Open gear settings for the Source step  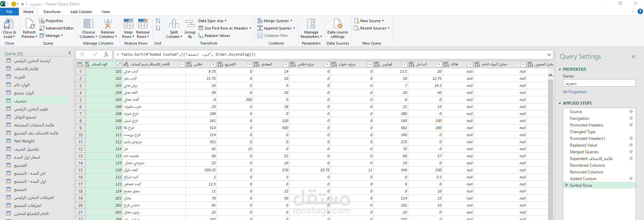[631, 112]
